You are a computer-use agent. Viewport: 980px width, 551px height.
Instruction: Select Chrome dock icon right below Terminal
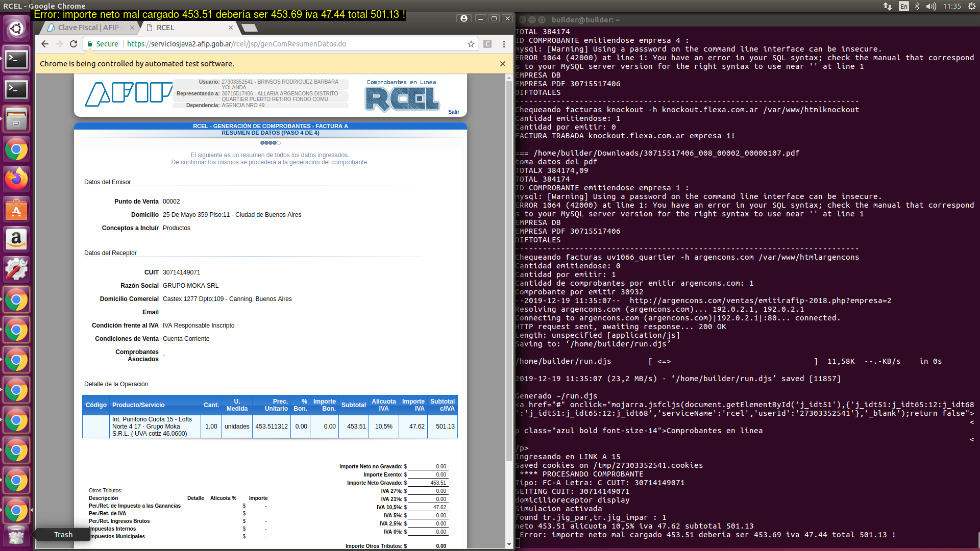coord(16,149)
